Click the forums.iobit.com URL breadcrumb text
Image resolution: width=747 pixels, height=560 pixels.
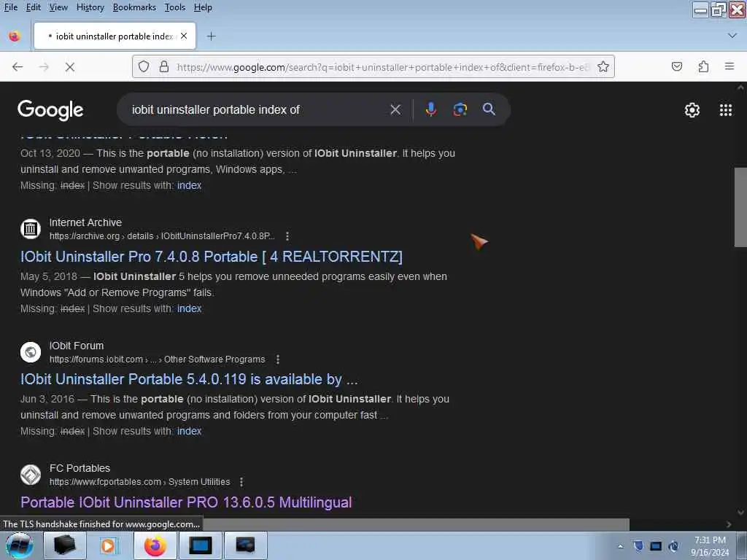[158, 359]
